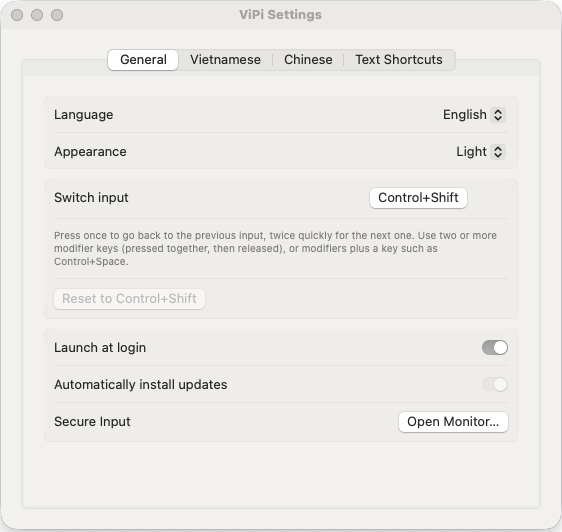
Task: Click the Control+Shift shortcut recorder
Action: coord(418,198)
